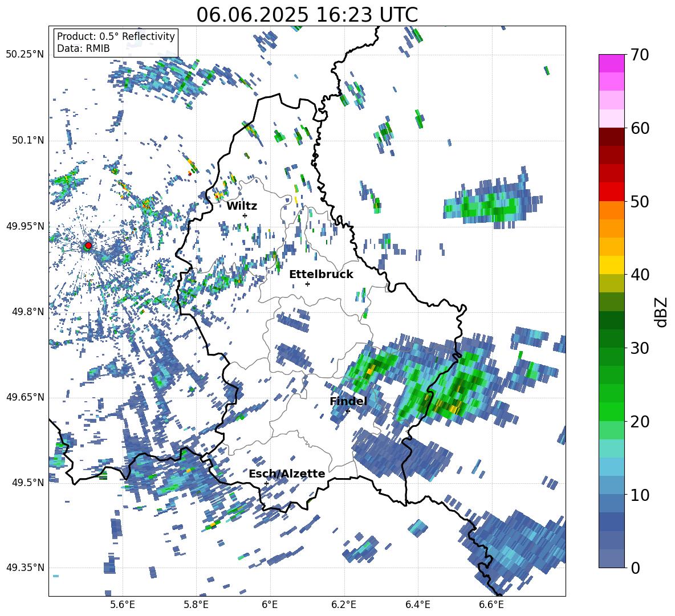Click the 49.65°N latitude label
Image resolution: width=675 pixels, height=616 pixels.
click(x=25, y=397)
